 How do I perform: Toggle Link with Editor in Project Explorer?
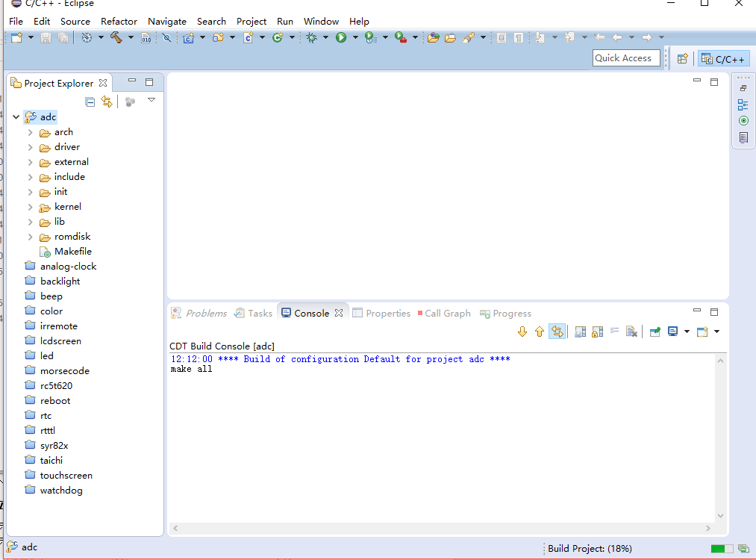point(107,102)
